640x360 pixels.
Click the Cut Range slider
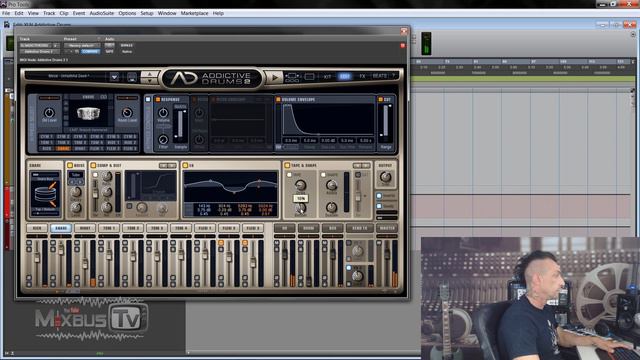pyautogui.click(x=386, y=120)
